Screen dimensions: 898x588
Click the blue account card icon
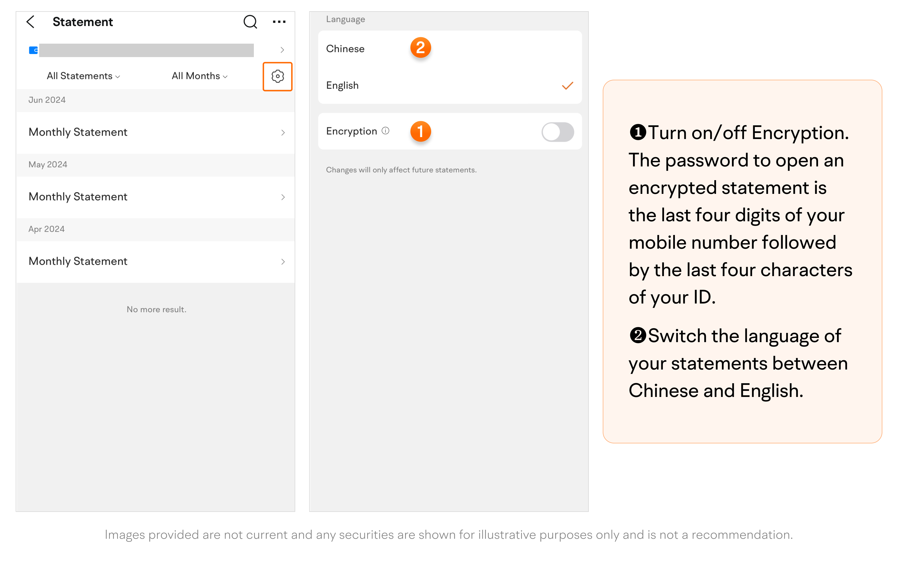pos(33,50)
